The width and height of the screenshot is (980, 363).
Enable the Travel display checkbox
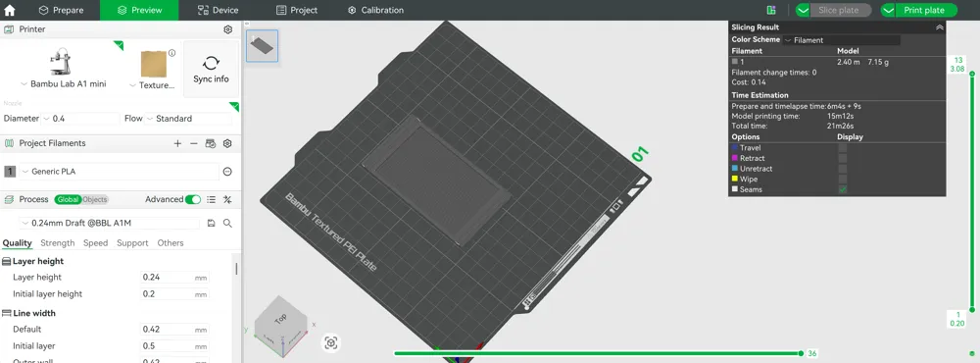point(843,148)
